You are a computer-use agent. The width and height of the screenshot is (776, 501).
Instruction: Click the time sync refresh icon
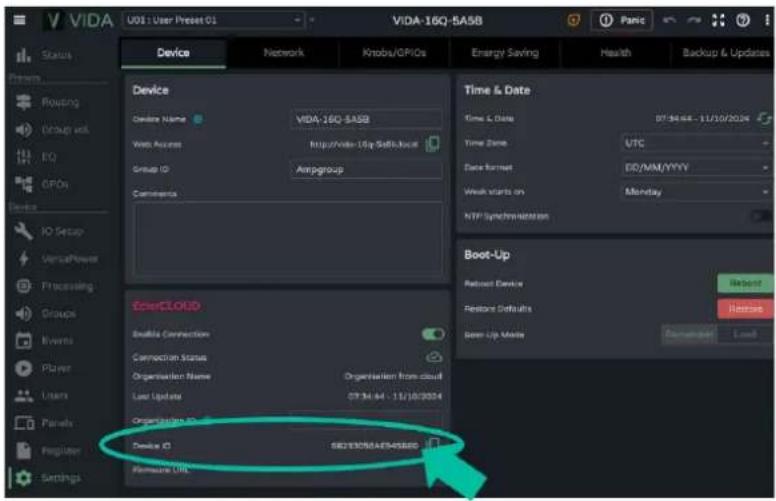click(764, 118)
